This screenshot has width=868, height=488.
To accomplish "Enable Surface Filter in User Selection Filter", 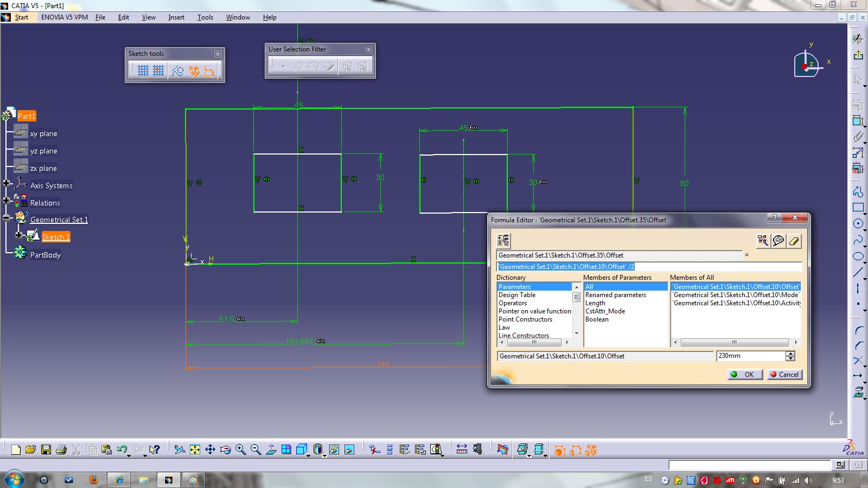I will (314, 66).
